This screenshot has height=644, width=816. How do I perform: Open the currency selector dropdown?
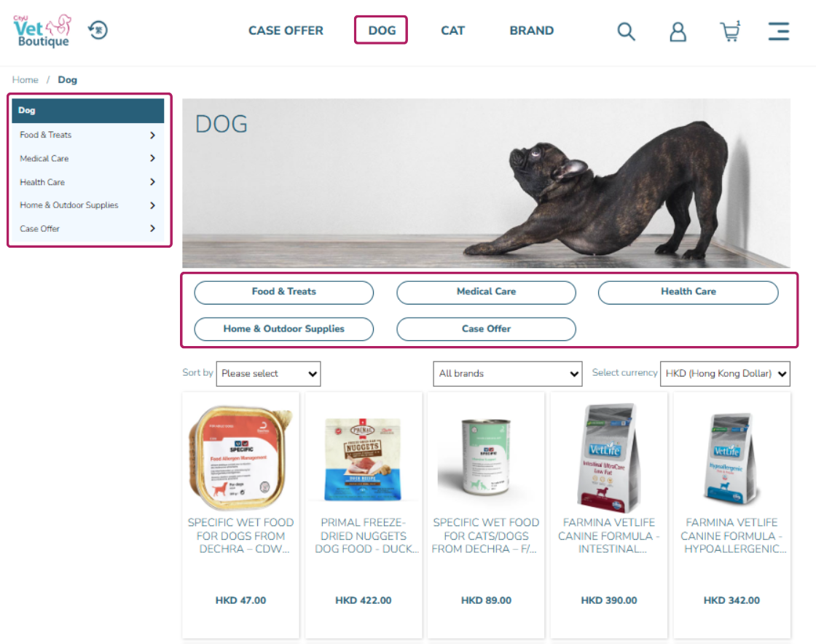click(x=725, y=374)
